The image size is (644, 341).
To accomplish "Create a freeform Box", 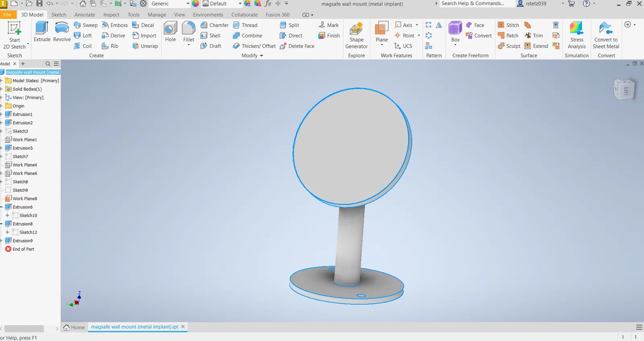I will point(455,31).
